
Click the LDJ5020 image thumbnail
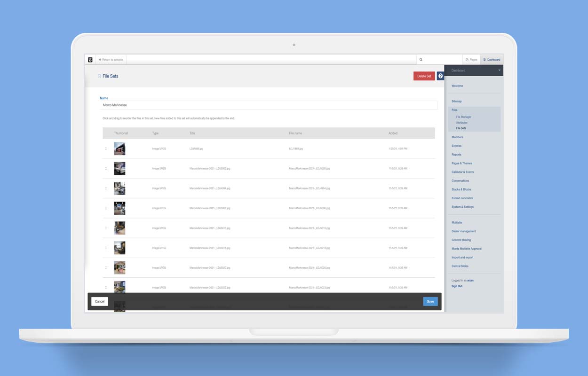pyautogui.click(x=119, y=267)
